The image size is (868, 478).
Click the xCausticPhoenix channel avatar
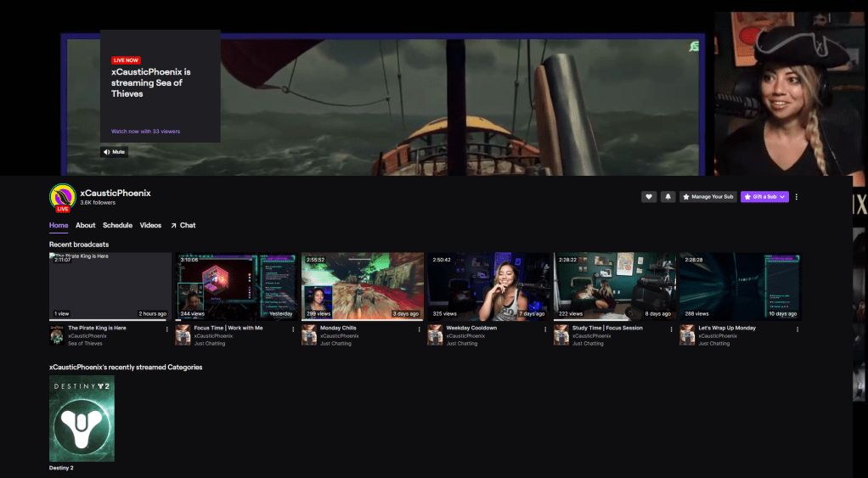pos(62,197)
